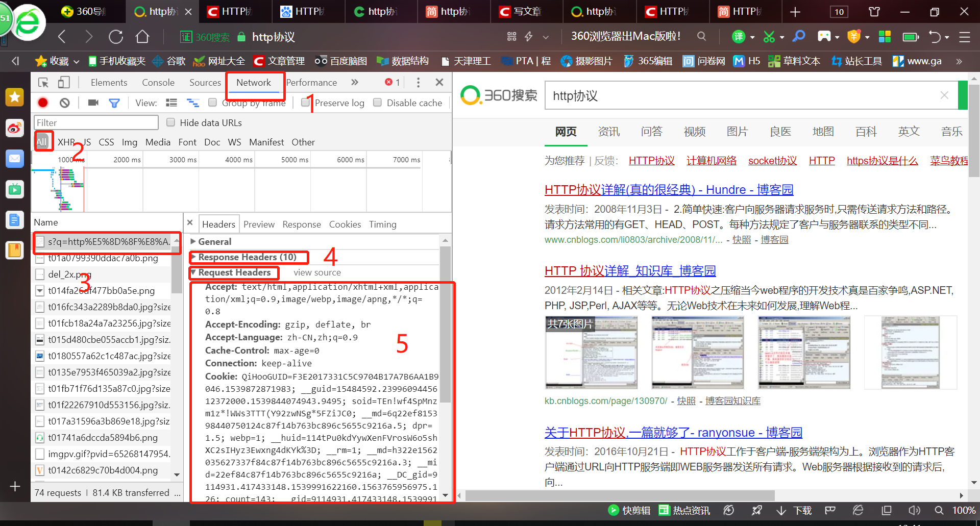Open the video TV sidebar icon
This screenshot has width=980, height=526.
point(15,189)
